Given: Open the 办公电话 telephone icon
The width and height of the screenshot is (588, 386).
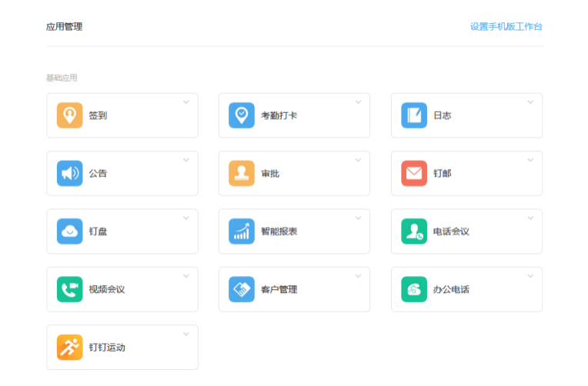Looking at the screenshot, I should click(x=414, y=289).
